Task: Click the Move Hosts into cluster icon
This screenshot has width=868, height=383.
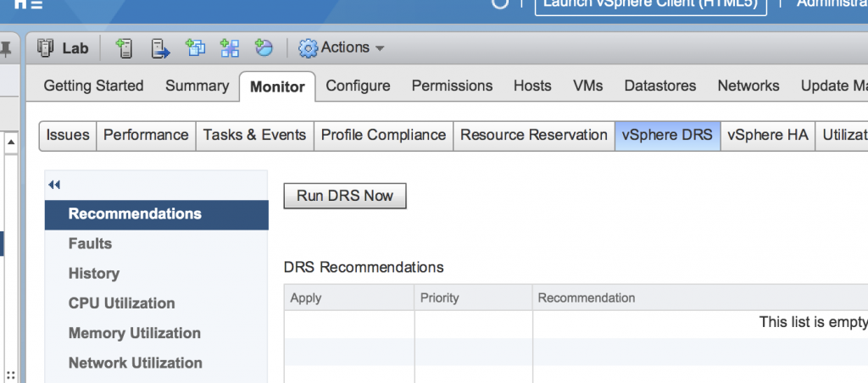Action: [x=160, y=48]
